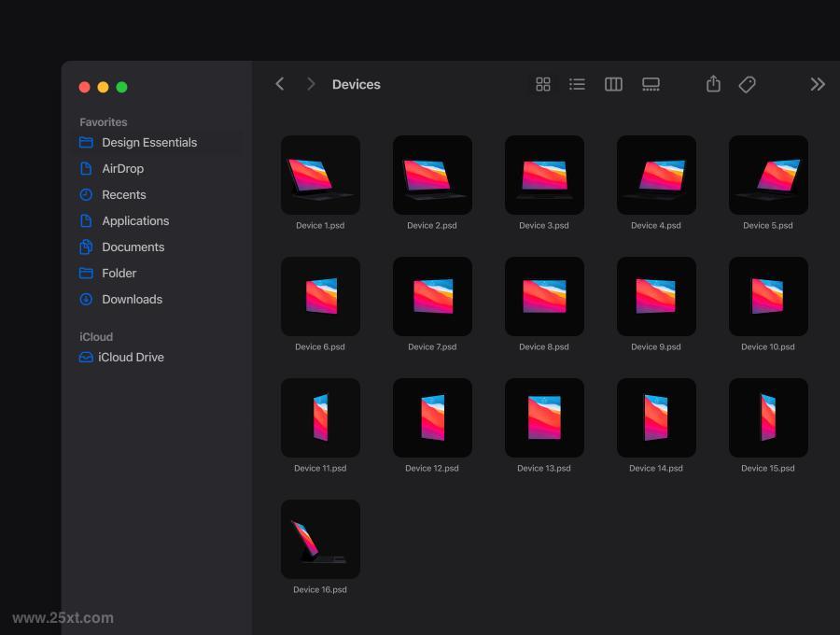
Task: Click the Downloads arrow icon
Action: click(86, 299)
